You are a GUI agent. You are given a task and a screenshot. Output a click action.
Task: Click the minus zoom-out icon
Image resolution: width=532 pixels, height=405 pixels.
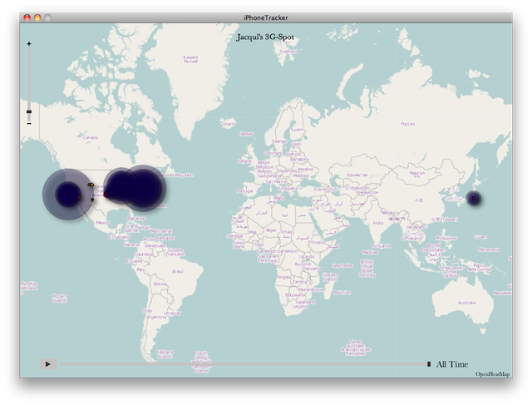click(29, 124)
